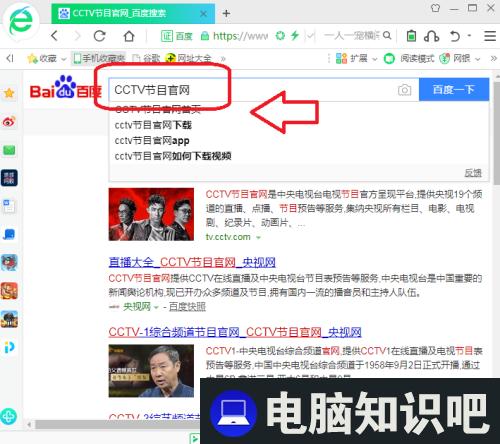
Task: Reload the page with refresh icon
Action: tap(100, 36)
